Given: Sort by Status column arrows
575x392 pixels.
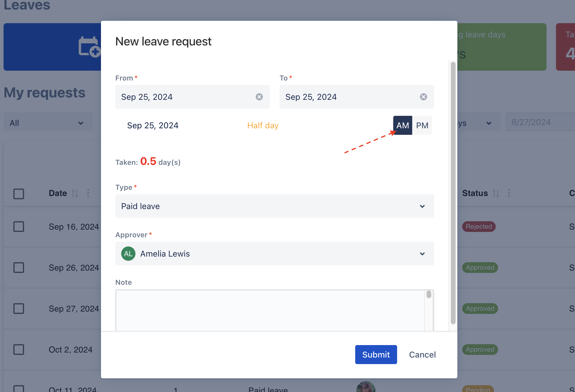Looking at the screenshot, I should click(x=496, y=193).
